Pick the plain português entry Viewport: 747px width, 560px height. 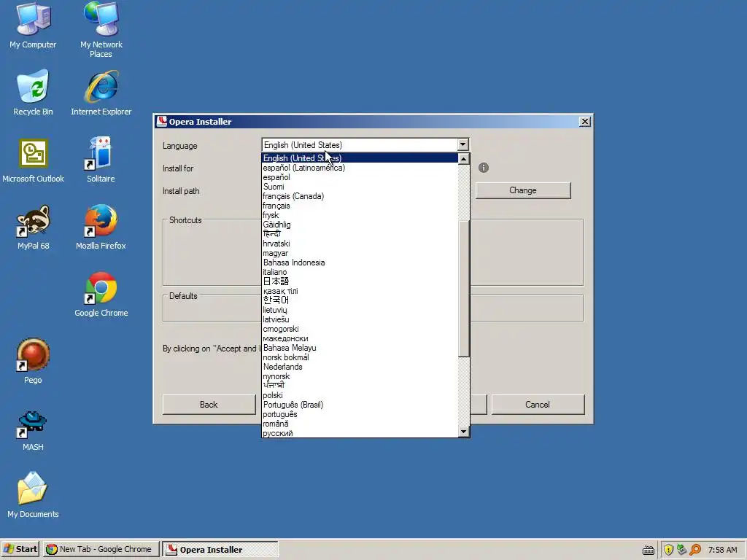(x=360, y=414)
